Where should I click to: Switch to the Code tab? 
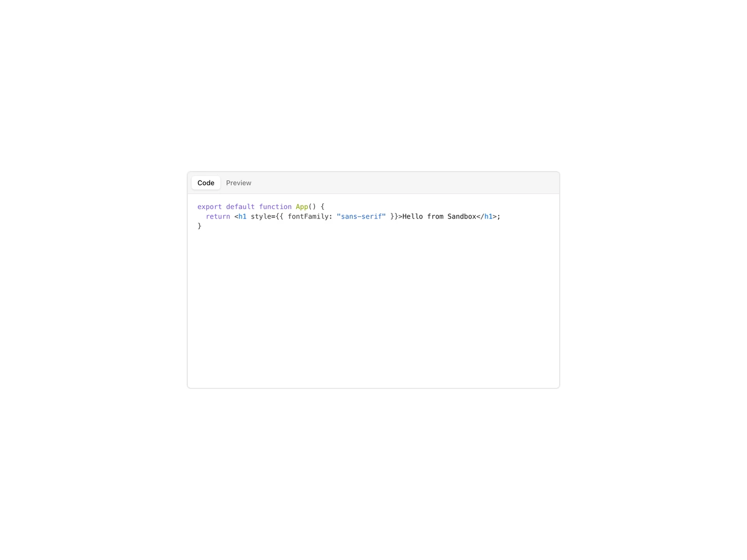pos(206,183)
